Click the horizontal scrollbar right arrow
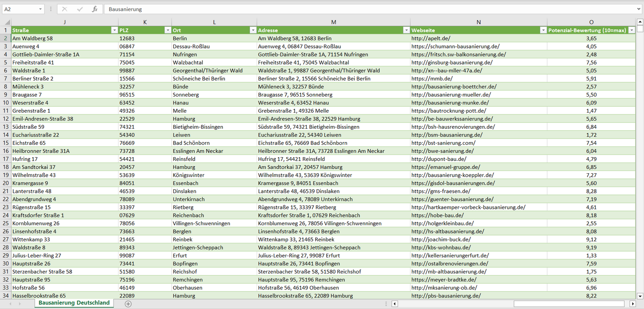 pyautogui.click(x=632, y=304)
